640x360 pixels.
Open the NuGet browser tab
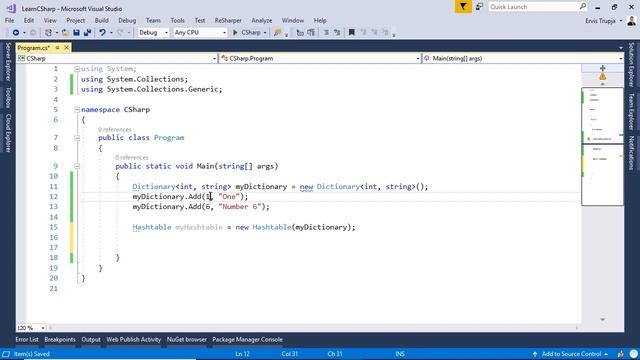point(187,340)
